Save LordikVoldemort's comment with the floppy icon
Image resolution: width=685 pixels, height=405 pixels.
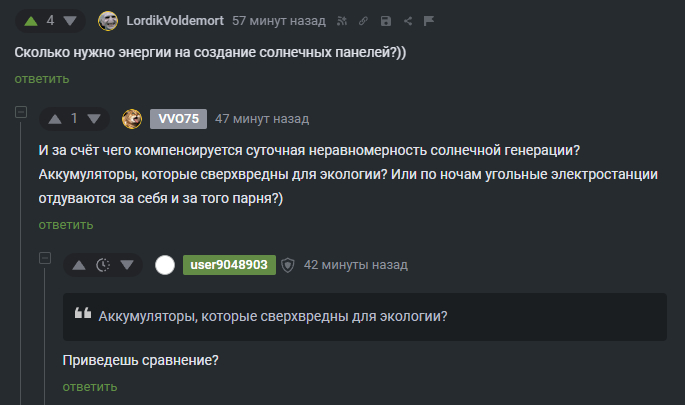[x=385, y=21]
